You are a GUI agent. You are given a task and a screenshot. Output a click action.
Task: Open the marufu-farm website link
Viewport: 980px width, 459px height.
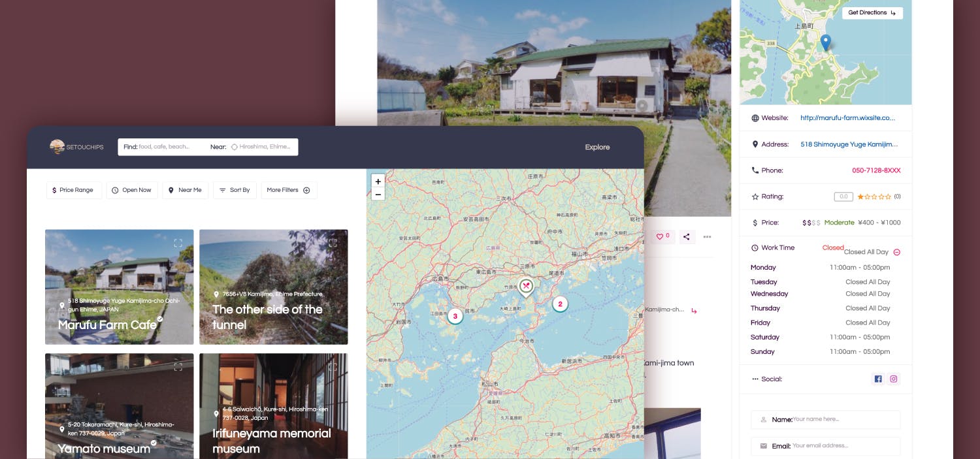click(847, 118)
